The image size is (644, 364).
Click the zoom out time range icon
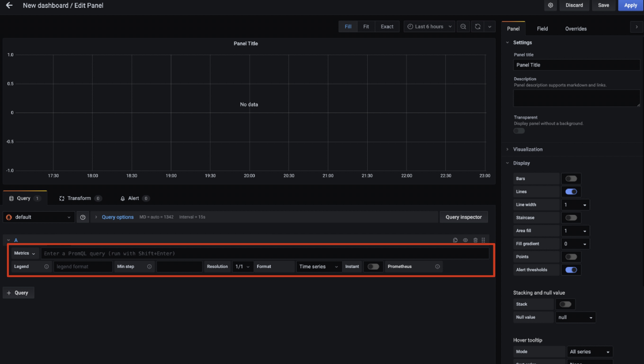coord(463,27)
